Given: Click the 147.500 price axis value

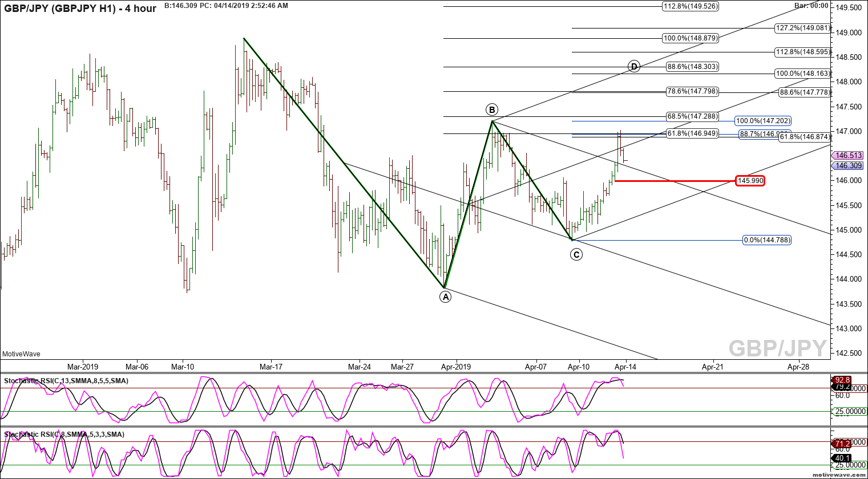Looking at the screenshot, I should (x=849, y=107).
